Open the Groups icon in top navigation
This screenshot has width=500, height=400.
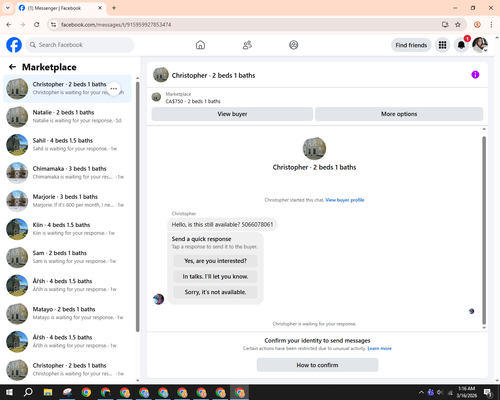pyautogui.click(x=294, y=45)
